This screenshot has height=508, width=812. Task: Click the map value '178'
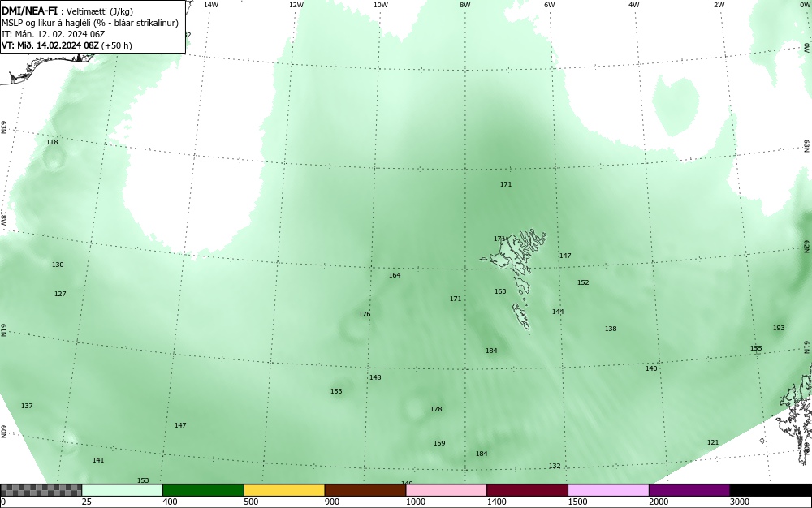click(x=436, y=409)
